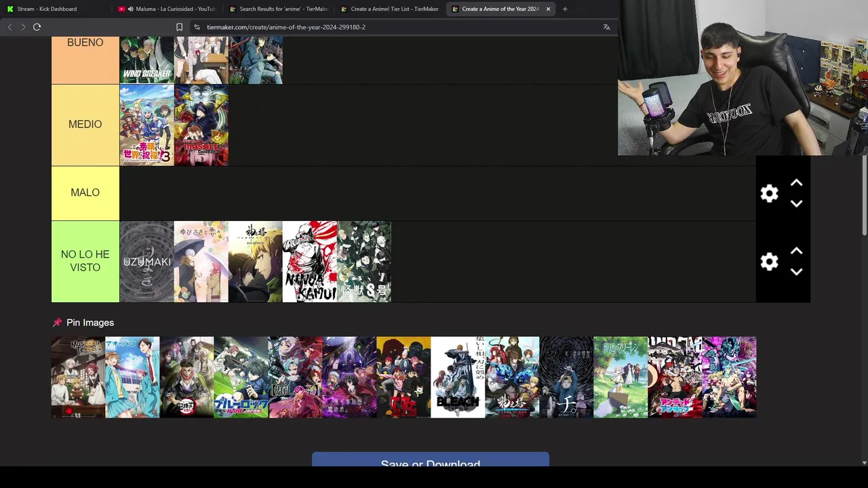Pick the Bleach image in Pin Images
This screenshot has width=868, height=488.
pos(458,377)
